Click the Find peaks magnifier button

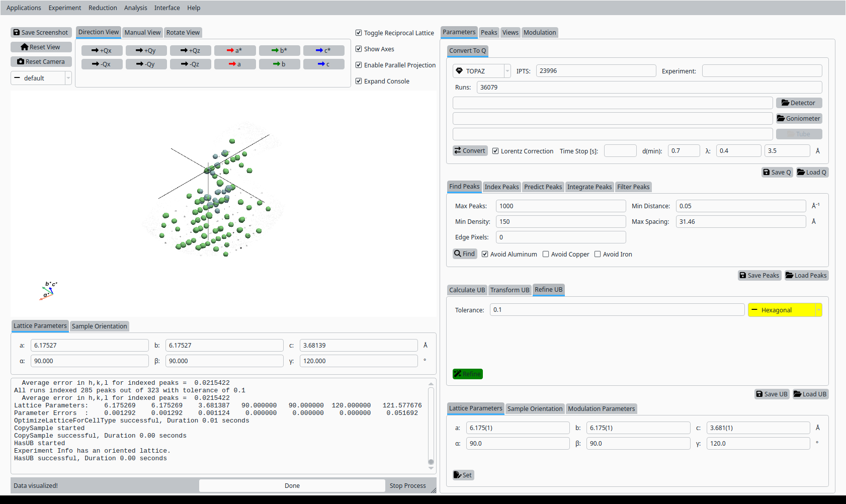[x=464, y=254]
